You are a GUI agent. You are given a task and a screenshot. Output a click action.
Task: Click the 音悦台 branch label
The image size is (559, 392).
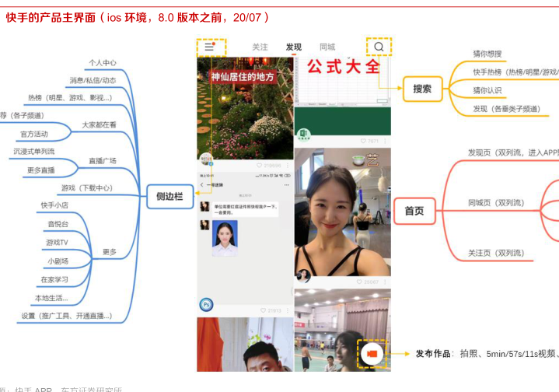click(x=58, y=224)
